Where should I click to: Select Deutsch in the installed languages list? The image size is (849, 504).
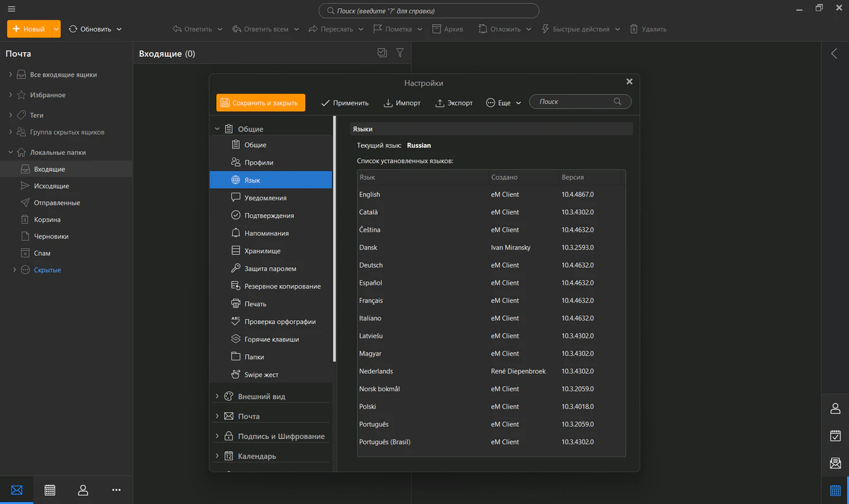click(x=371, y=265)
